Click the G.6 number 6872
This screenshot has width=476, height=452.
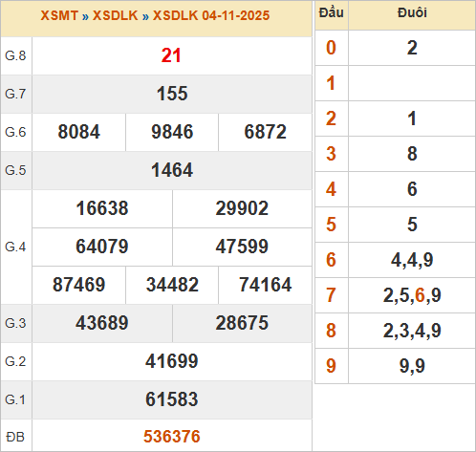coord(265,132)
